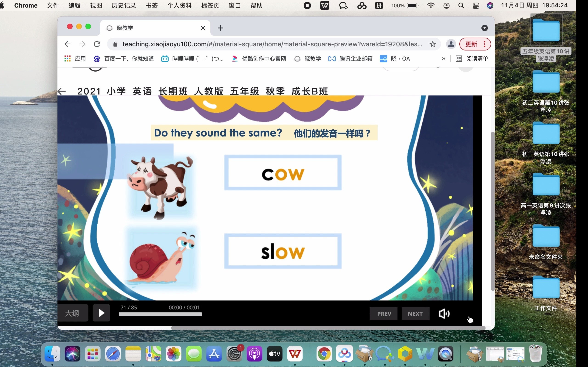Click PREV to go back
Viewport: 588px width, 367px height.
click(x=384, y=314)
